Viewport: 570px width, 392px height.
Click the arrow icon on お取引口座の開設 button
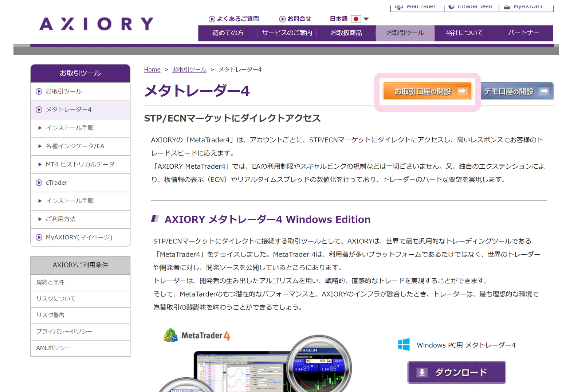coord(462,91)
